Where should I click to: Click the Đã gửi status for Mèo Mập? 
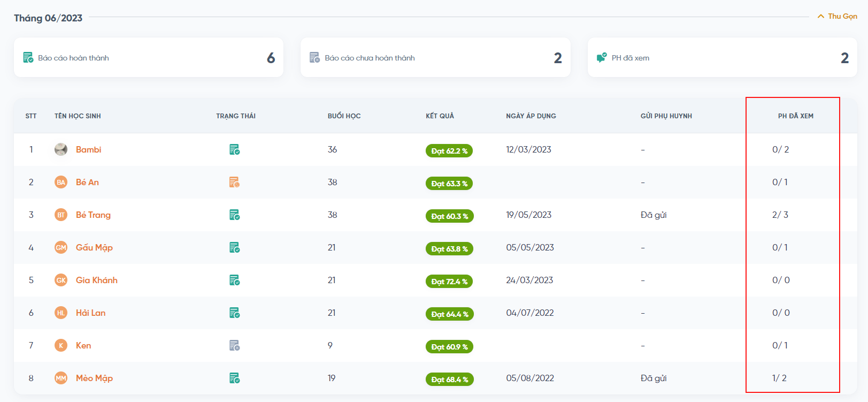pos(654,378)
